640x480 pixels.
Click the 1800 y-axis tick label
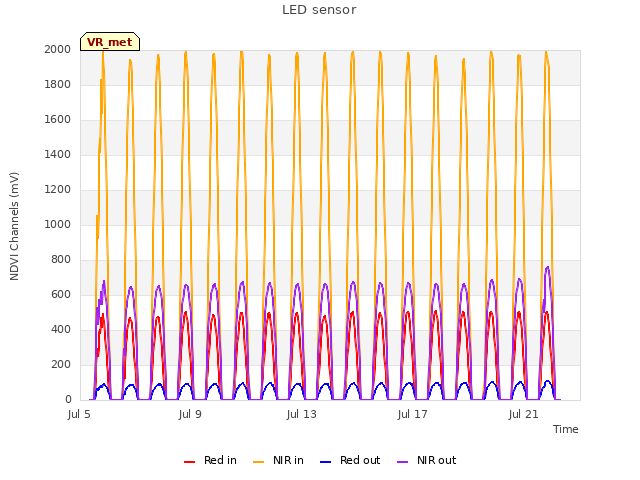point(58,84)
